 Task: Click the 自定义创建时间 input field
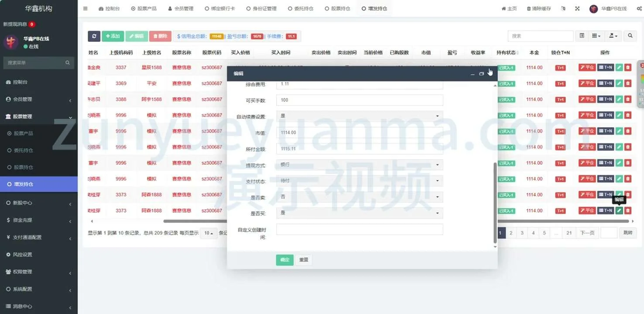click(360, 230)
